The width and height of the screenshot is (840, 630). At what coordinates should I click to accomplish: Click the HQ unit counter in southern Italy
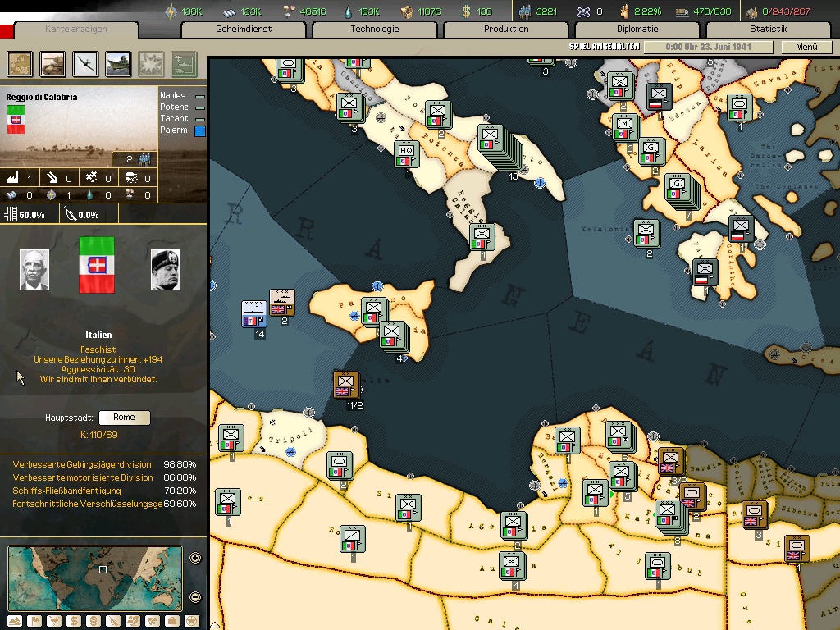click(x=406, y=153)
